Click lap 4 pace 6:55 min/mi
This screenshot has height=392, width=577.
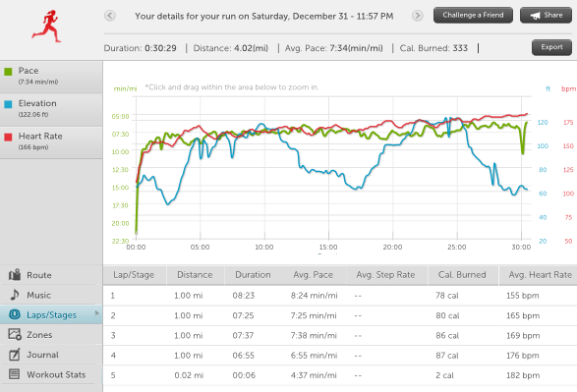(314, 356)
